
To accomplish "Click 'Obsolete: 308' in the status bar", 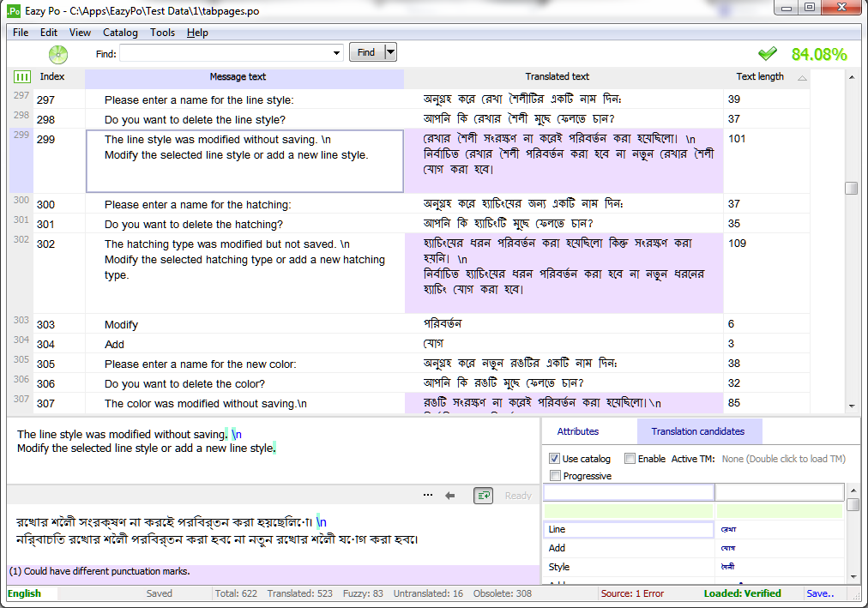I will (x=502, y=593).
